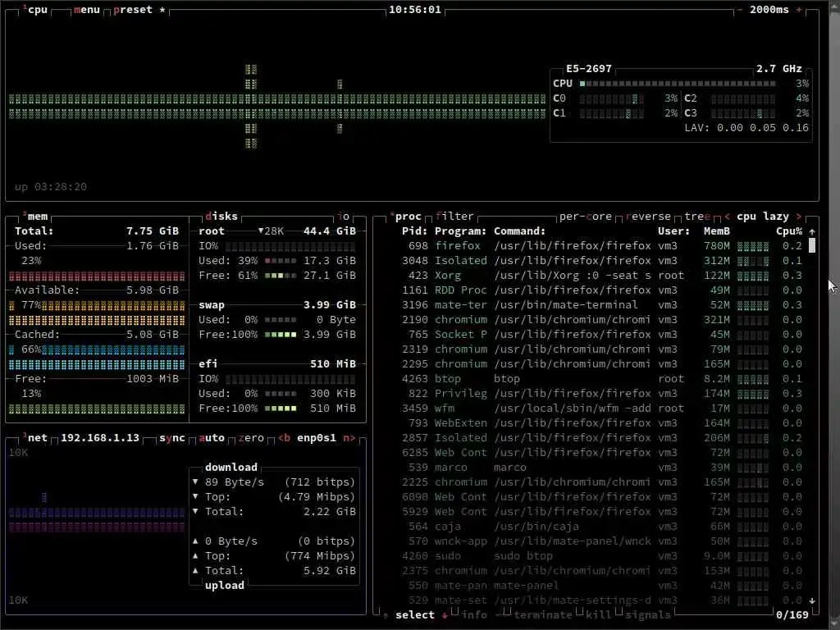Click select up arrow in footer
The height and width of the screenshot is (630, 840).
point(386,615)
